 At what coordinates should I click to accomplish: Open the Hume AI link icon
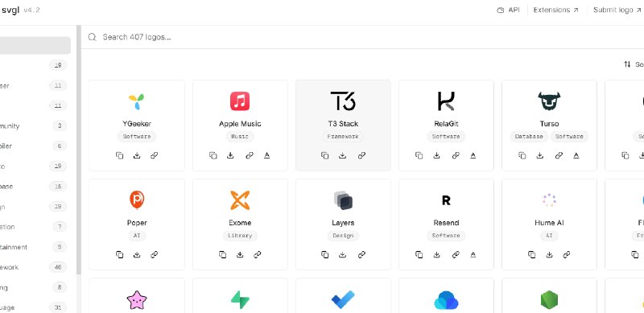[567, 255]
